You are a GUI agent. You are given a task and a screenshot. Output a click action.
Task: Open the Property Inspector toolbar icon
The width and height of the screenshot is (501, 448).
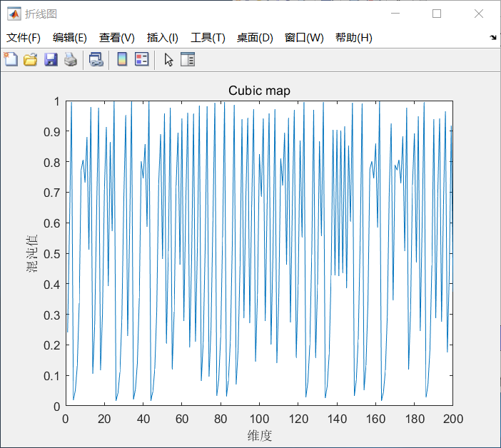coord(188,59)
